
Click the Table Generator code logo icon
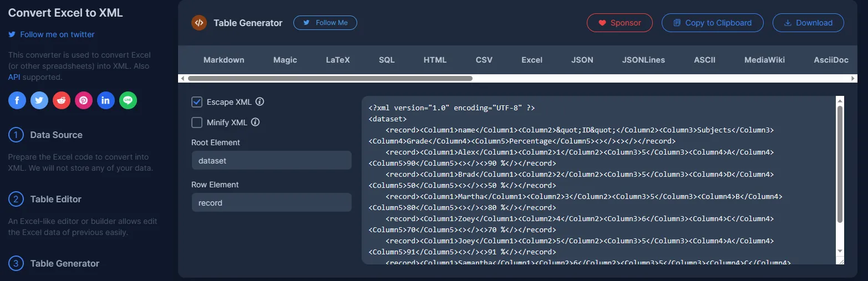[x=199, y=23]
